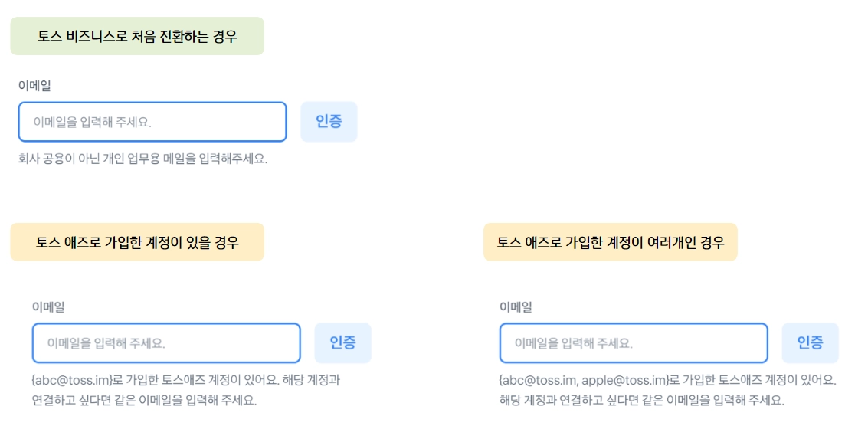
Task: Click the 이메일 label in the '여러개인 경우' section
Action: click(x=516, y=306)
